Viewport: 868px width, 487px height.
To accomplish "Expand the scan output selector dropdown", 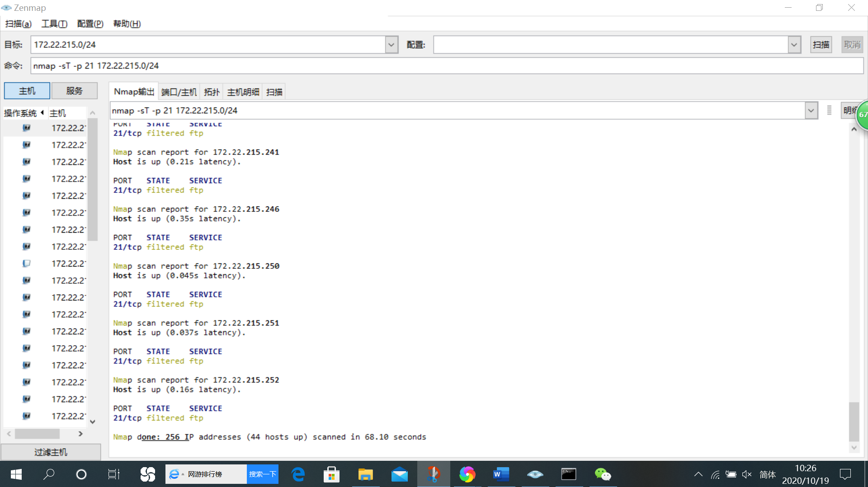I will [x=811, y=110].
